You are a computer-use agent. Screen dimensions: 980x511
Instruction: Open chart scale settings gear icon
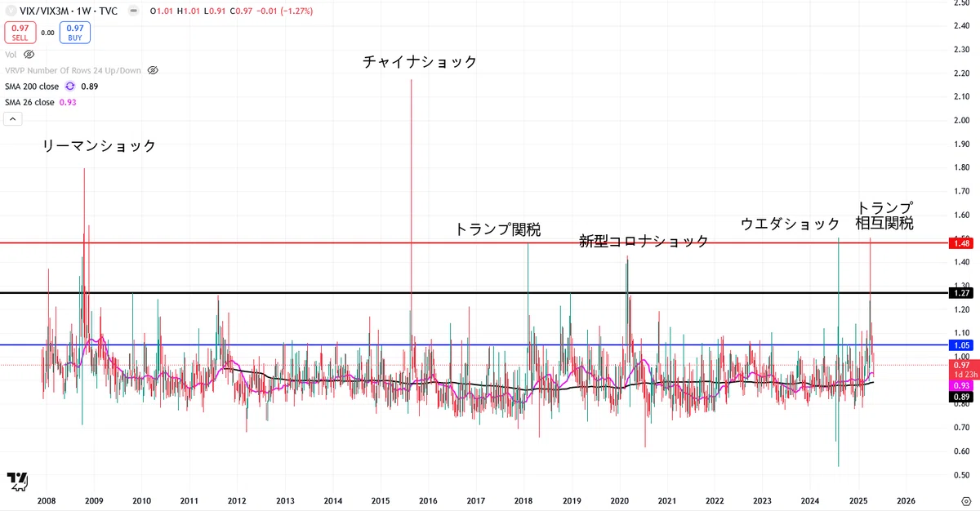click(966, 500)
